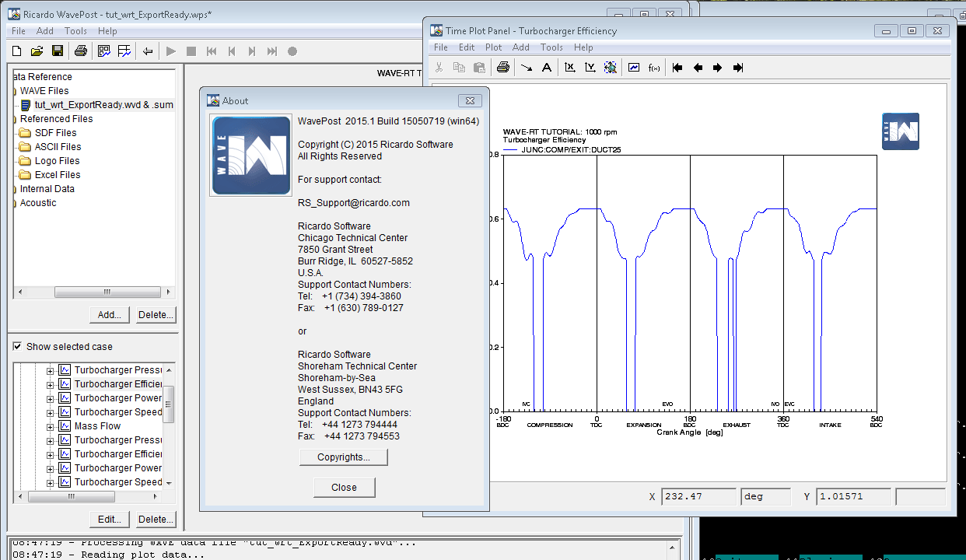Click the Paste icon in Time Plot Panel
This screenshot has width=966, height=560.
pyautogui.click(x=479, y=68)
